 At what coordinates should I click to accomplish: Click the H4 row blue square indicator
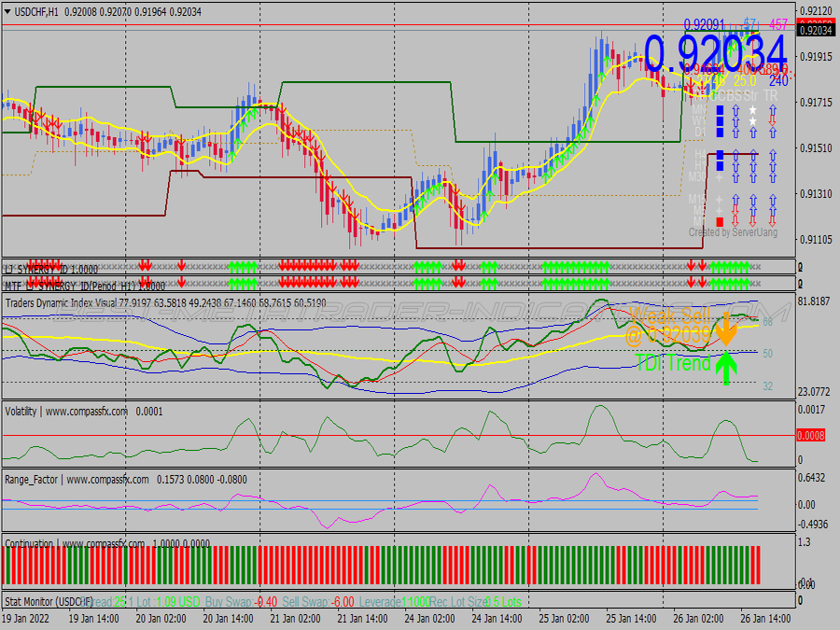[720, 155]
